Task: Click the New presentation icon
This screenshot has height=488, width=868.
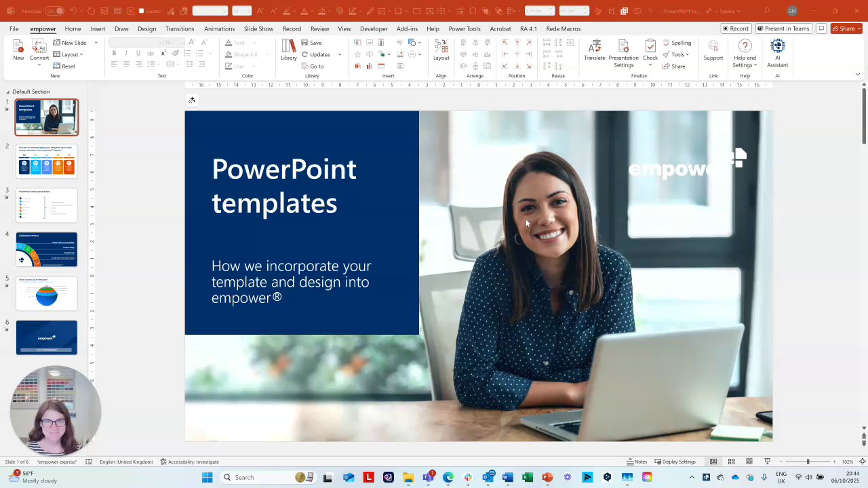Action: (x=18, y=50)
